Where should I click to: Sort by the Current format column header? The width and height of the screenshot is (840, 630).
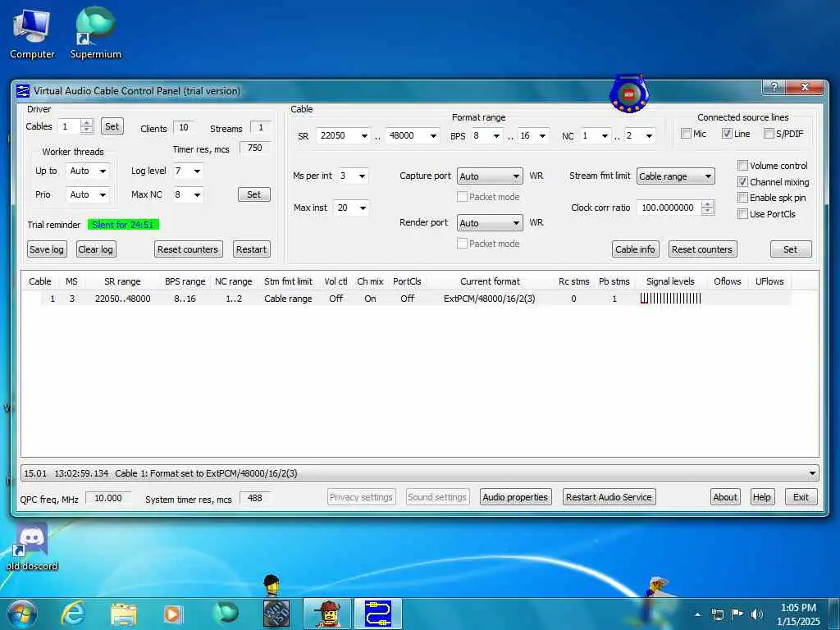point(491,281)
